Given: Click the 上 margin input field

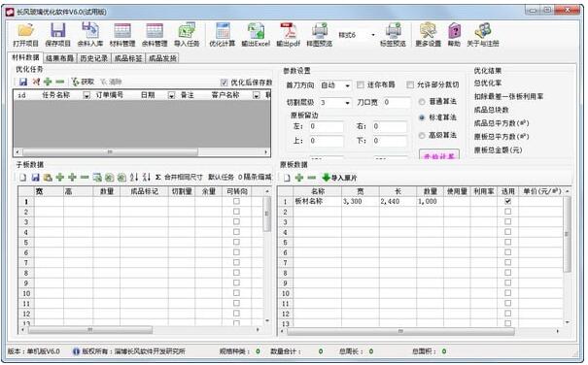Looking at the screenshot, I should [x=326, y=141].
